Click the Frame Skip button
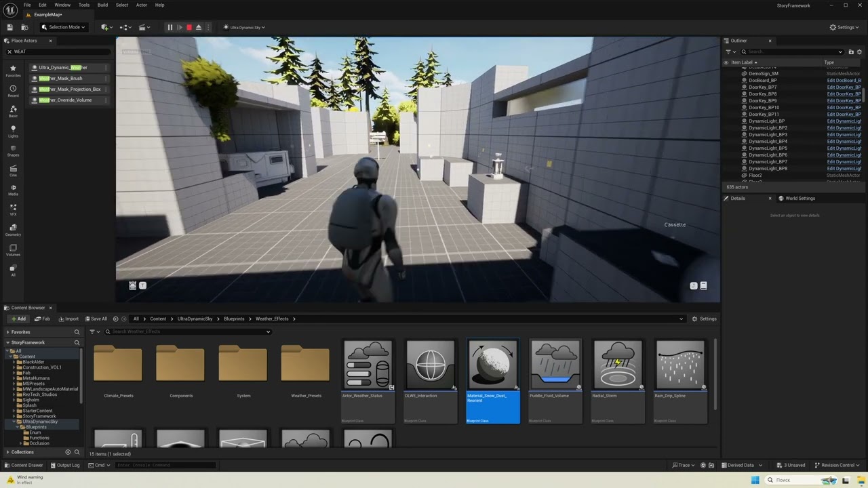The width and height of the screenshot is (868, 488). tap(180, 27)
